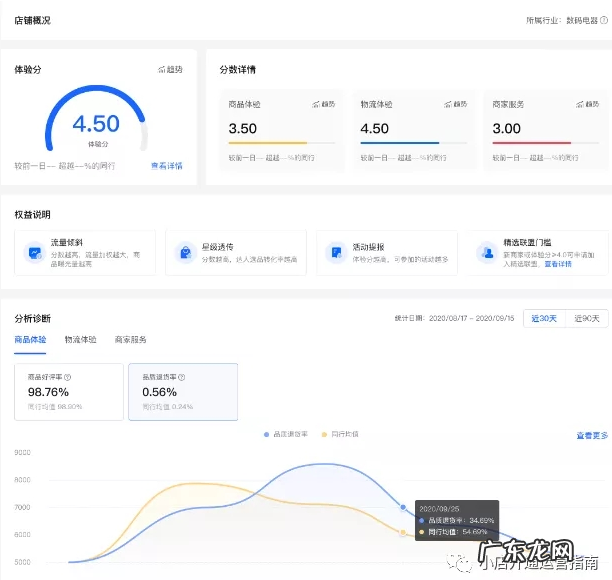
Task: Click the help icon beside 商品好评率
Action: click(x=68, y=377)
